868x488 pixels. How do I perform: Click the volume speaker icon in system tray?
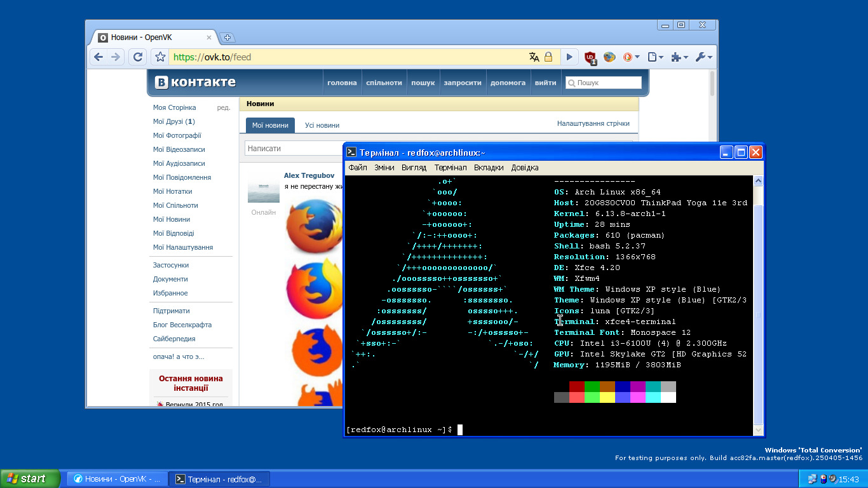pyautogui.click(x=832, y=479)
